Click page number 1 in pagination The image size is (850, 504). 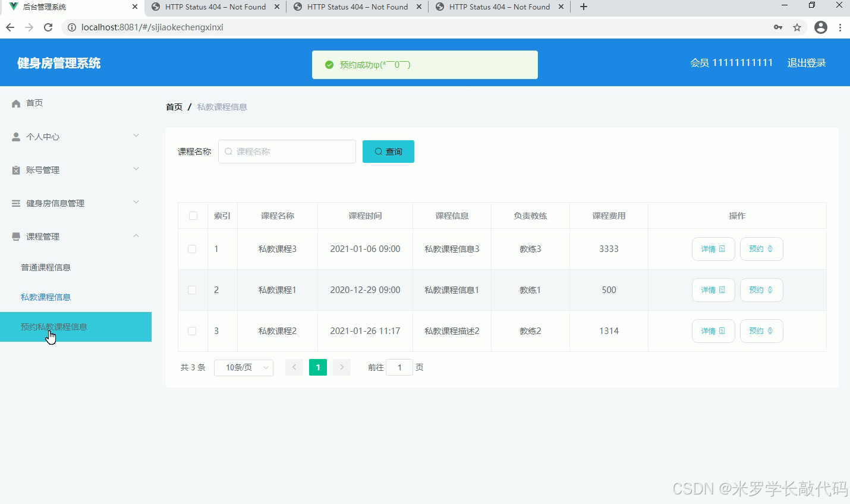(x=318, y=368)
